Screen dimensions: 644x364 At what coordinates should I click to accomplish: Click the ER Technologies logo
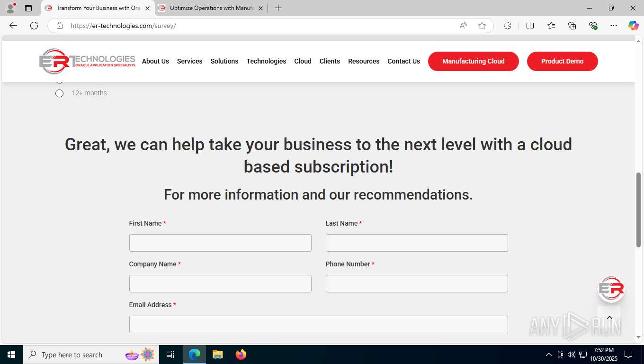[x=87, y=61]
